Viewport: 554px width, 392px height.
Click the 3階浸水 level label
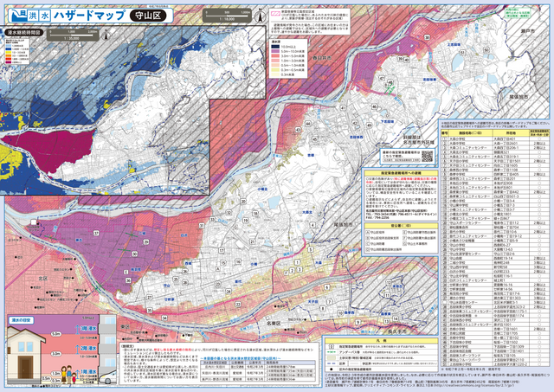pyautogui.click(x=88, y=328)
